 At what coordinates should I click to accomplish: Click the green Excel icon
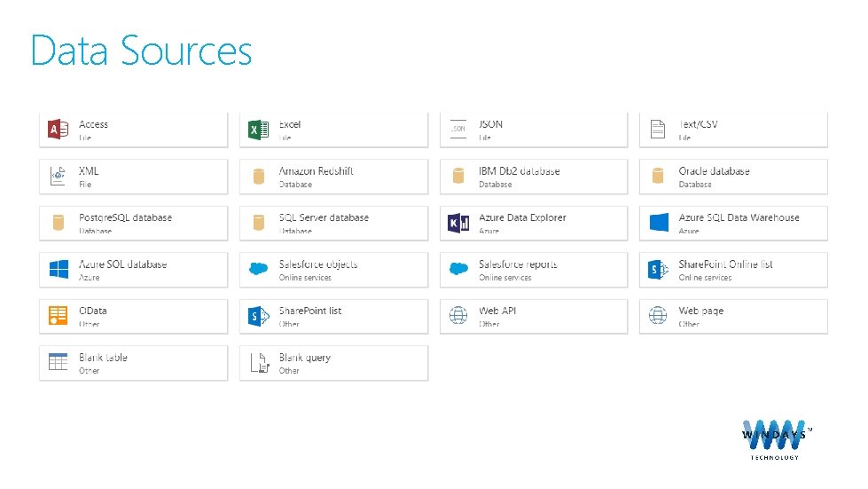259,129
